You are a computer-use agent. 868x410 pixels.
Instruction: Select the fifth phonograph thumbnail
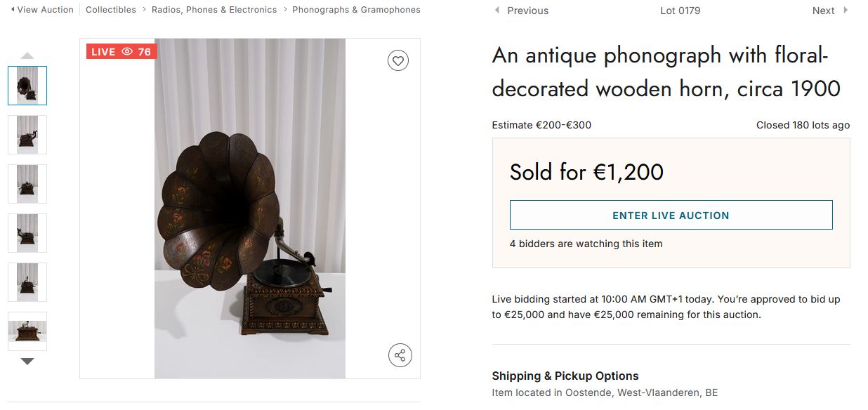tap(27, 282)
